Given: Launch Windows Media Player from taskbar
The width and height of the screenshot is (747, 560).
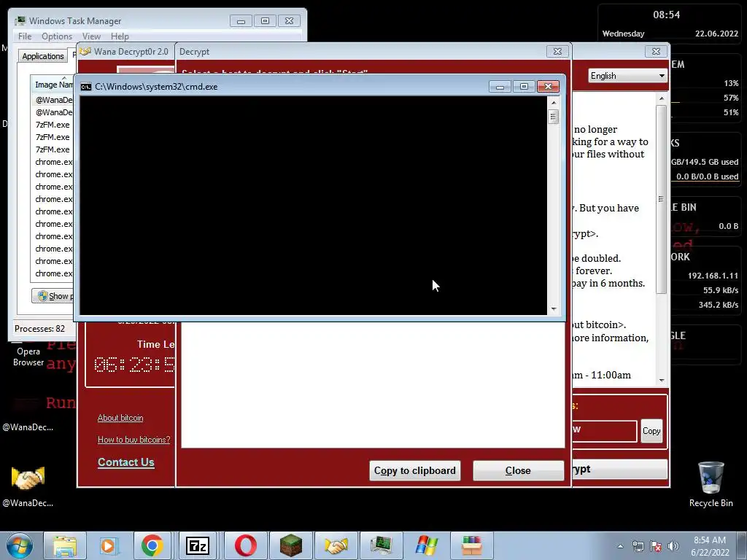Looking at the screenshot, I should (x=108, y=545).
